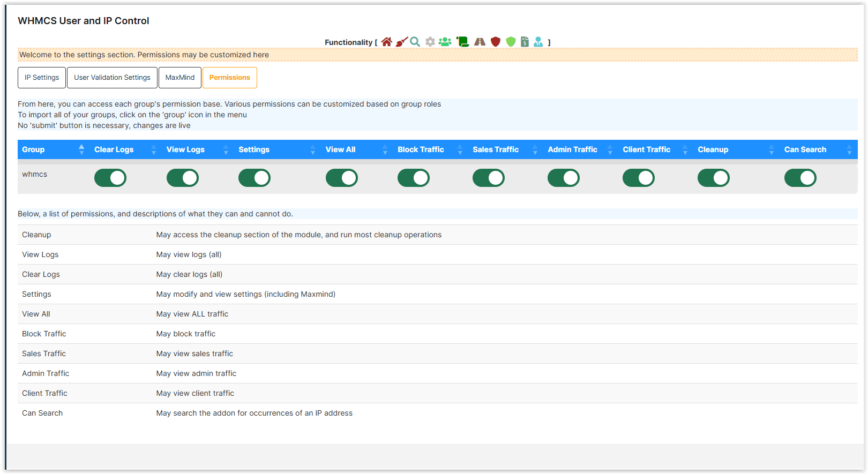Click 'May modify and view settings' description
Screen dimensions: 868x474
[x=246, y=294]
